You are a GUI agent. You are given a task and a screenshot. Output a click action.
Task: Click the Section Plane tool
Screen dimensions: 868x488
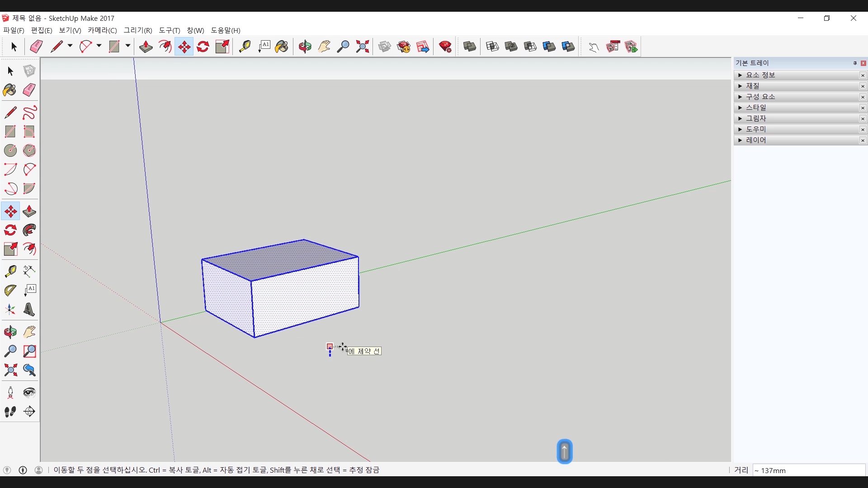(29, 412)
